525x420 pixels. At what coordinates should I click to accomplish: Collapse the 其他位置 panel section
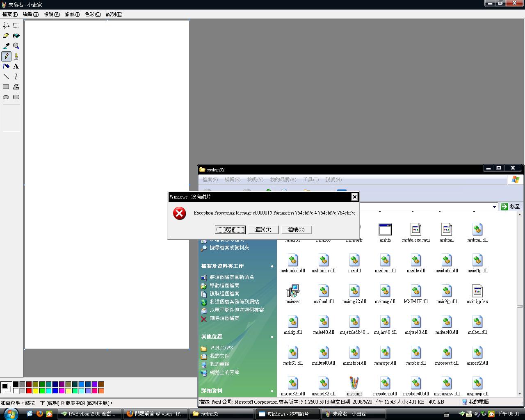(x=272, y=337)
